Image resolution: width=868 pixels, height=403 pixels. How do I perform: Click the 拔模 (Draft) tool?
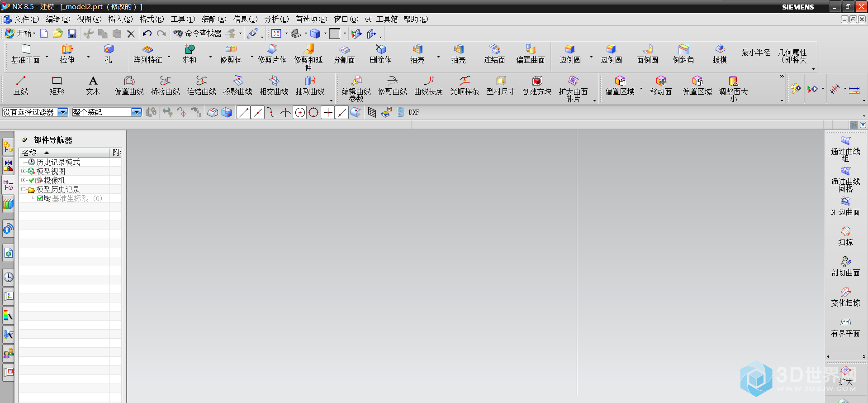[x=720, y=54]
